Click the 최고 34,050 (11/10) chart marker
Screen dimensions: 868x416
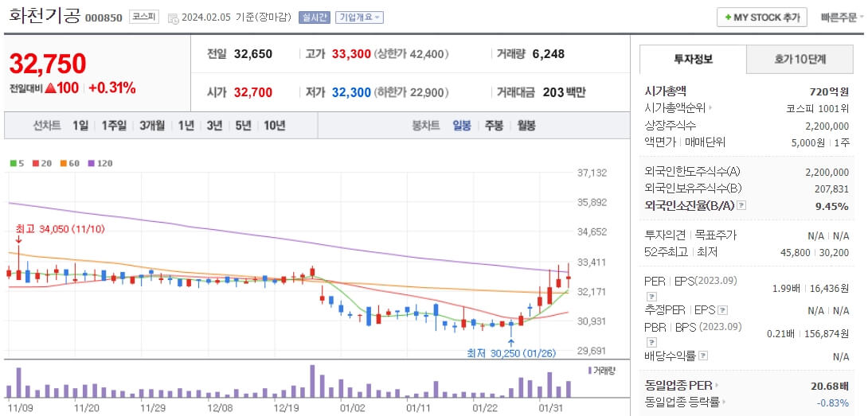point(61,229)
